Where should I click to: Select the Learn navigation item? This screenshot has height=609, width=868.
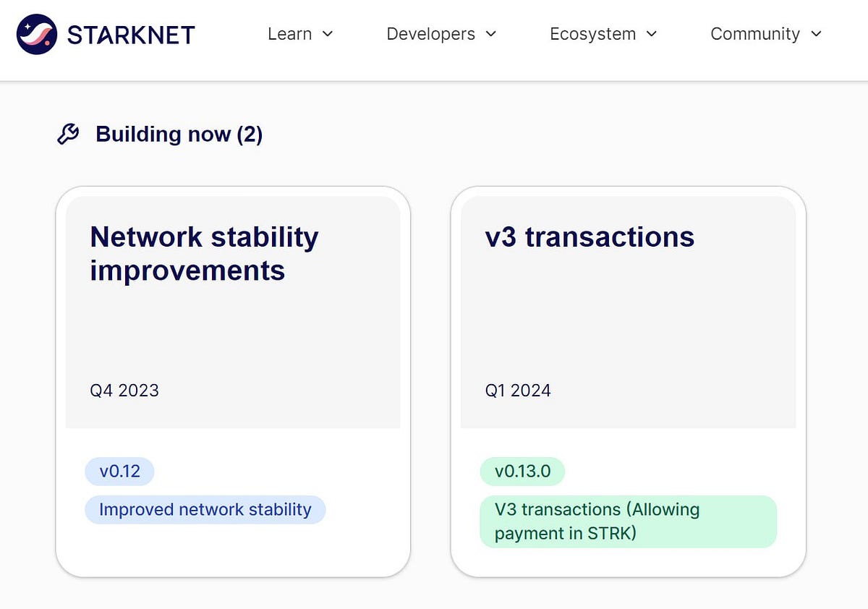[x=289, y=34]
